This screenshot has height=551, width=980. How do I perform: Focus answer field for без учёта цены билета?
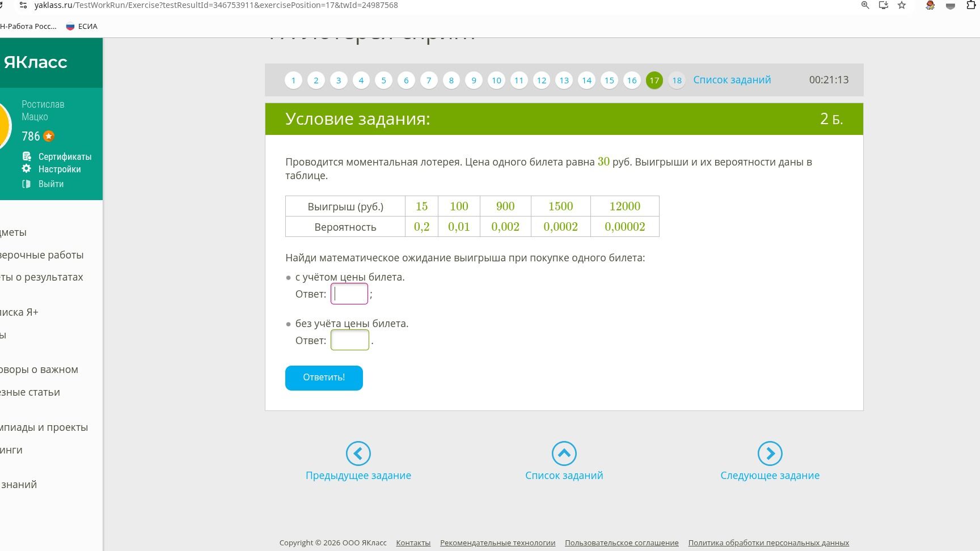point(350,340)
